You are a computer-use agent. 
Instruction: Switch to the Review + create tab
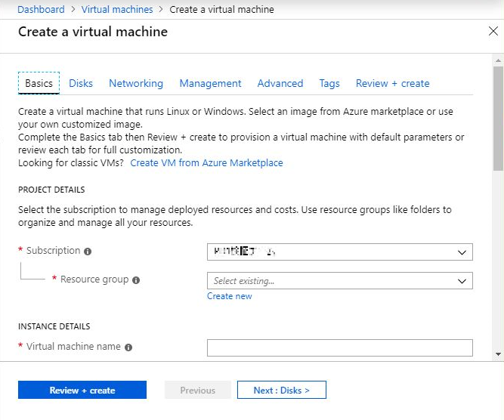click(x=392, y=84)
